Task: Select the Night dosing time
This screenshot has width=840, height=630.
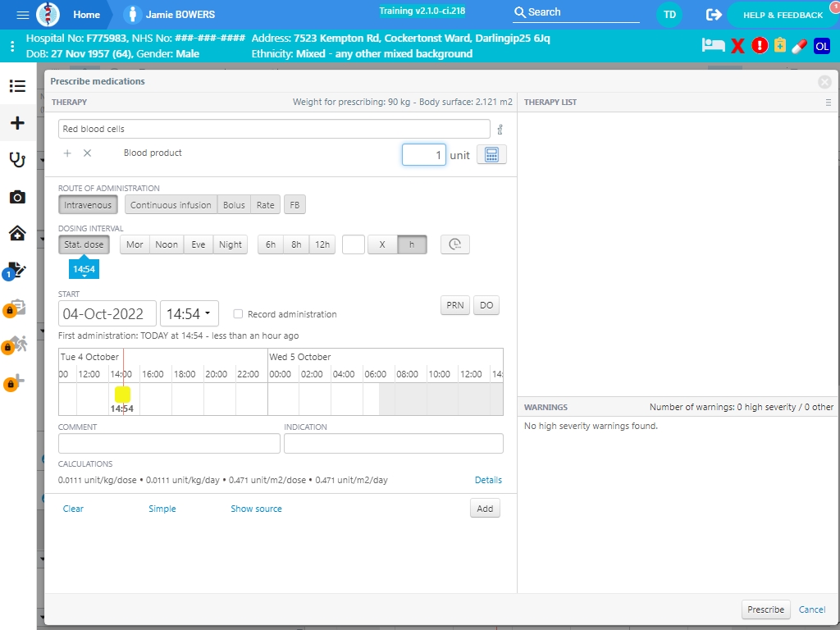Action: click(x=231, y=244)
